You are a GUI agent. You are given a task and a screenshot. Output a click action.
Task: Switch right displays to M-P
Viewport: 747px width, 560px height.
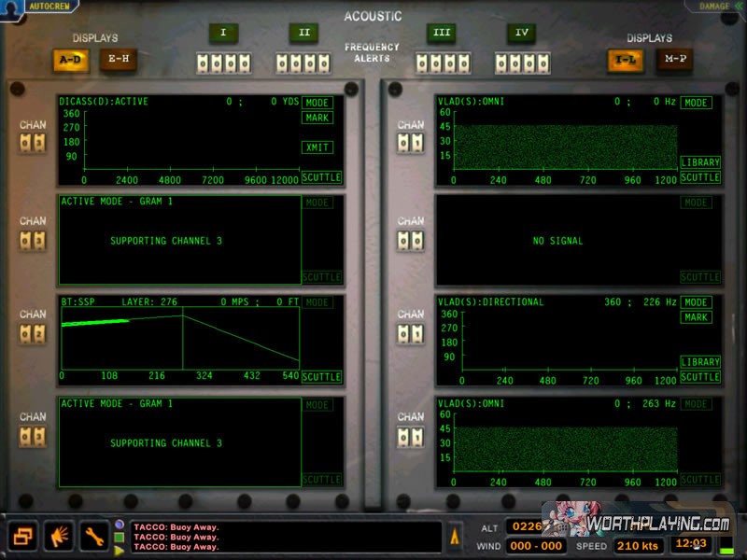point(674,59)
